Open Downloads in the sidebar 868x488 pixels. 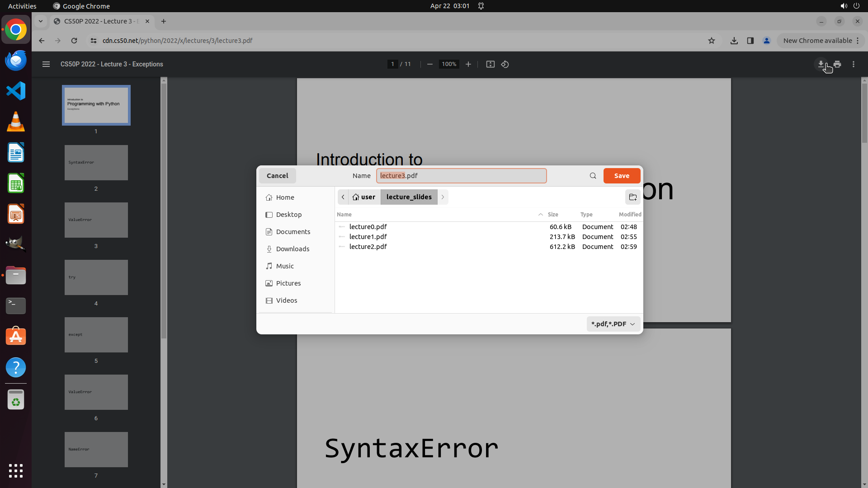(292, 249)
